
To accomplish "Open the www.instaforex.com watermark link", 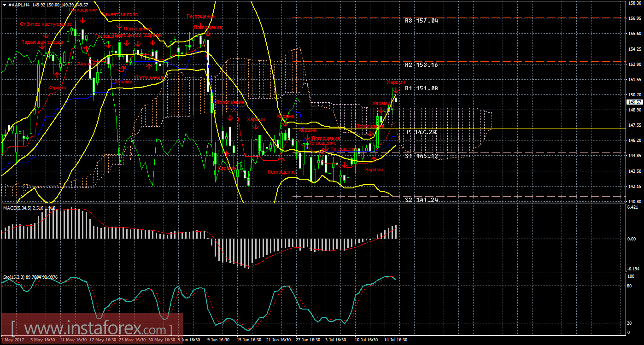I will pos(91,330).
